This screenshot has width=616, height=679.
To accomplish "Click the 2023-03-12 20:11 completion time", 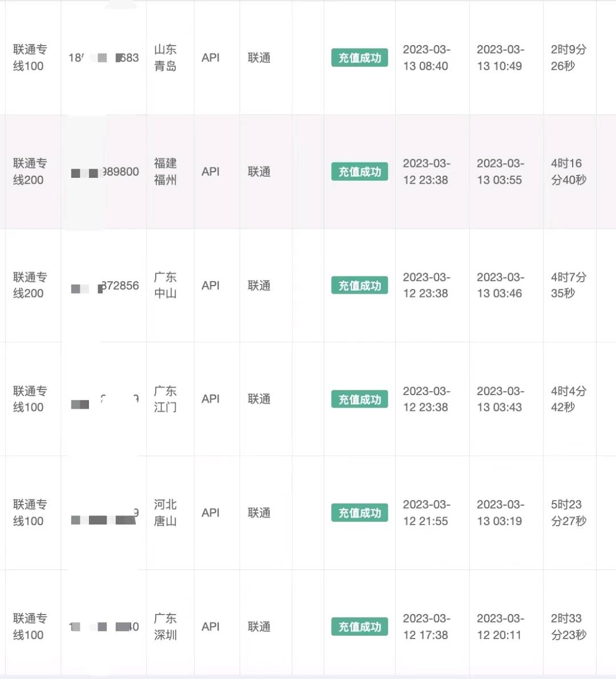I will [x=501, y=627].
